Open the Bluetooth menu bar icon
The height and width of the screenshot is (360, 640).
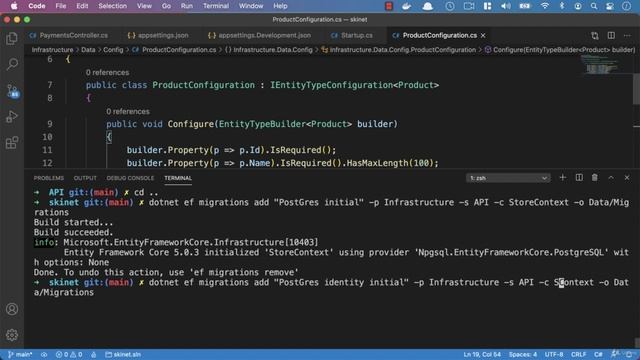(562, 6)
